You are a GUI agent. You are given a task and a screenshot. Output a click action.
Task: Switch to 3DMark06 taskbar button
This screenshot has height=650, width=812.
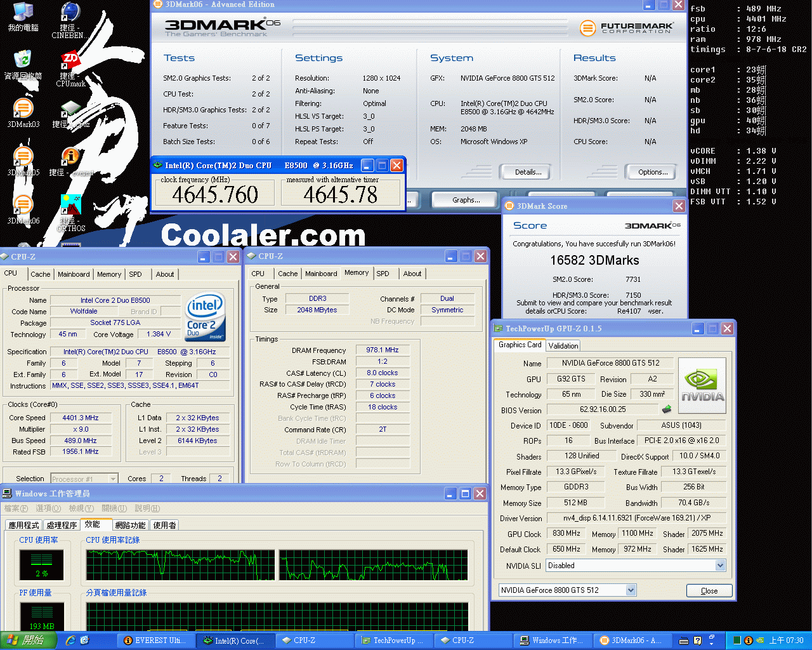point(631,640)
